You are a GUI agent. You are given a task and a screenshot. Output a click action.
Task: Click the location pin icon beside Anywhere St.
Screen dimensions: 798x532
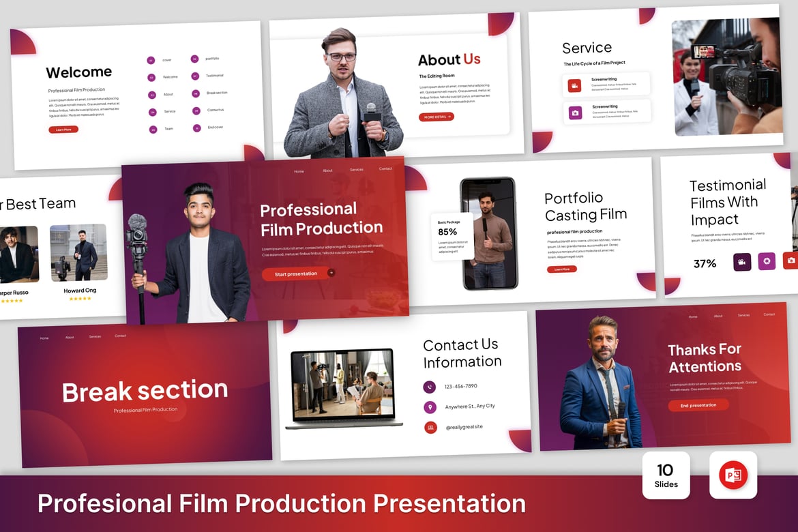(430, 407)
